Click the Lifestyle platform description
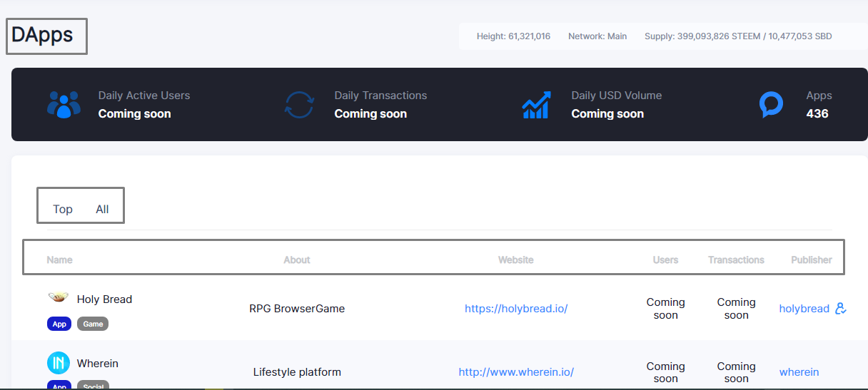 coord(297,372)
